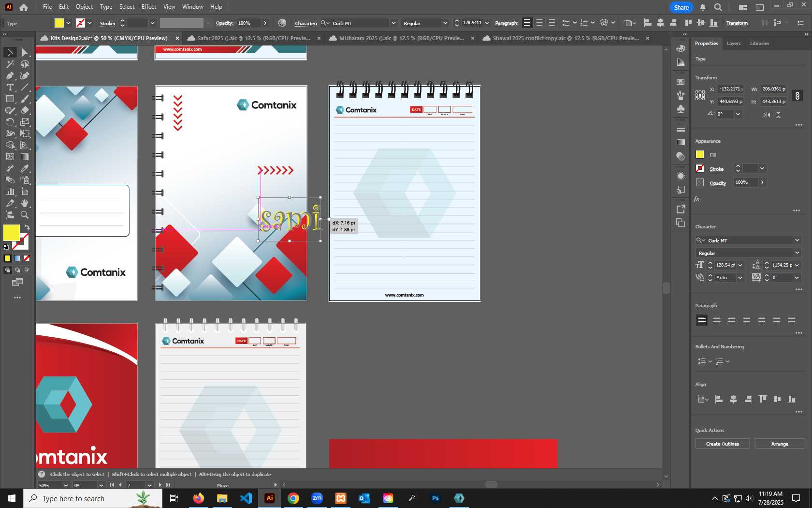Open Color panel from the dock
This screenshot has width=812, height=508.
pyautogui.click(x=681, y=48)
